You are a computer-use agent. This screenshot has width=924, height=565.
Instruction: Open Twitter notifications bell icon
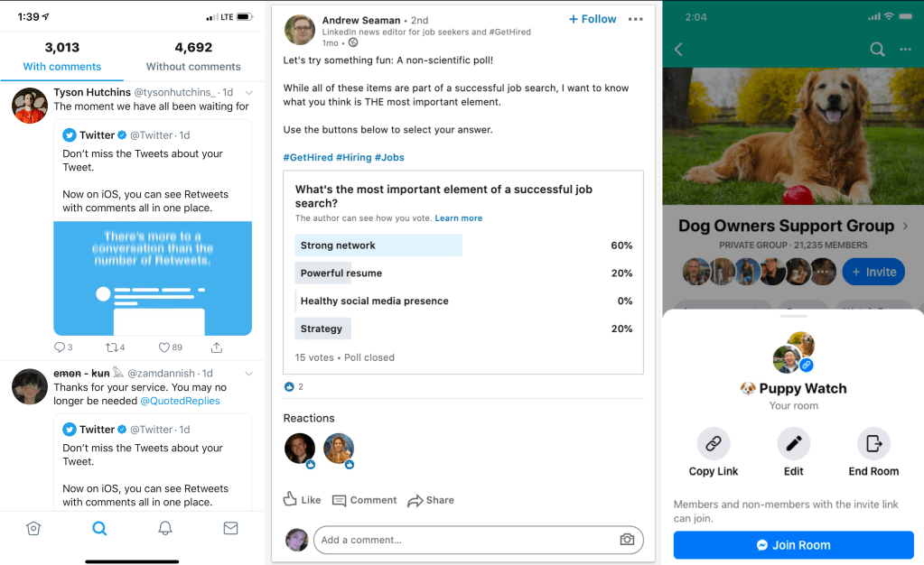[x=165, y=529]
